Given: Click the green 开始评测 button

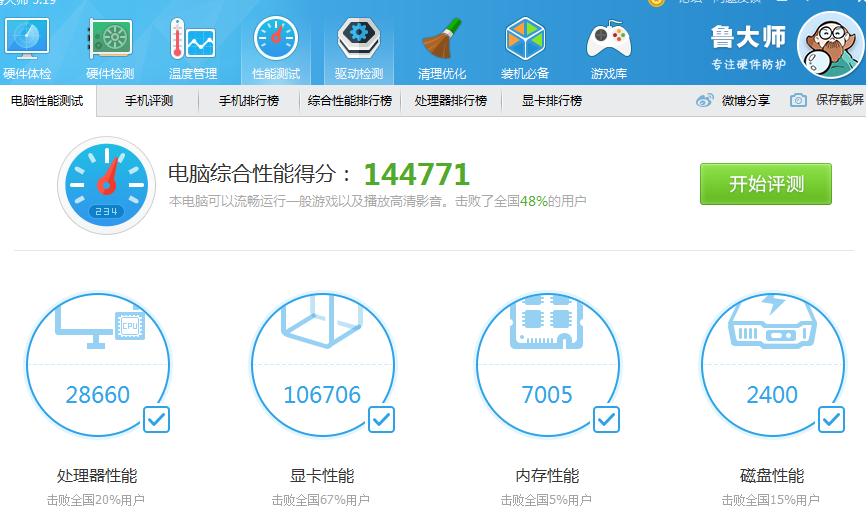Looking at the screenshot, I should (x=765, y=184).
